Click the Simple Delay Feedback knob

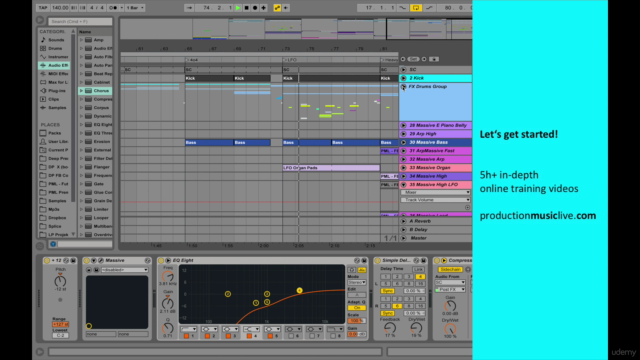[x=390, y=327]
